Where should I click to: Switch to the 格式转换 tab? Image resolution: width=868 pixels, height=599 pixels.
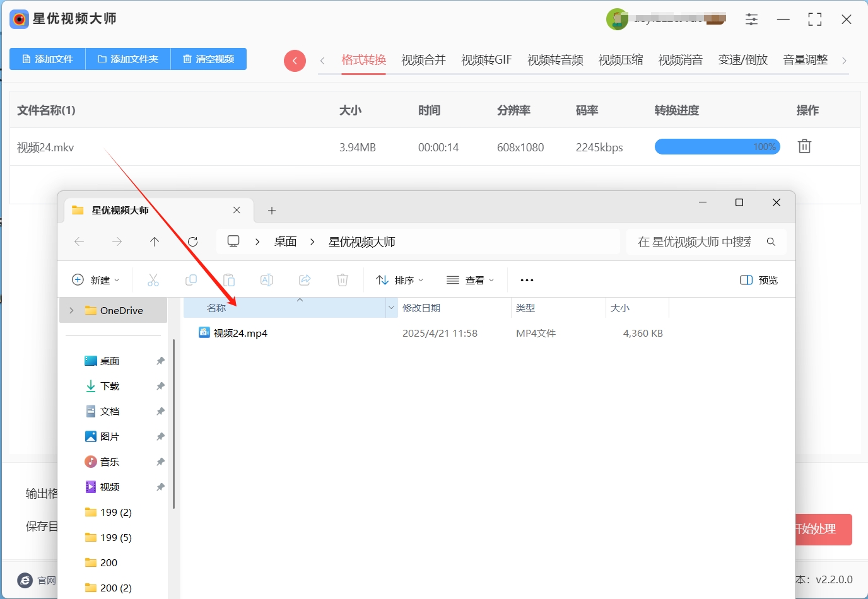click(364, 60)
